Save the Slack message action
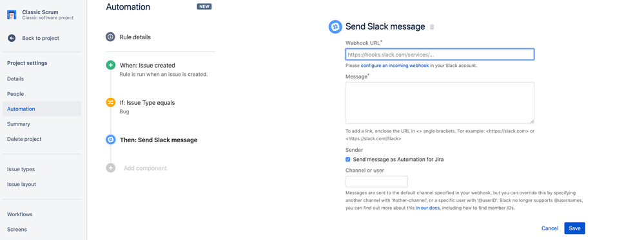The height and width of the screenshot is (240, 644). pos(574,228)
